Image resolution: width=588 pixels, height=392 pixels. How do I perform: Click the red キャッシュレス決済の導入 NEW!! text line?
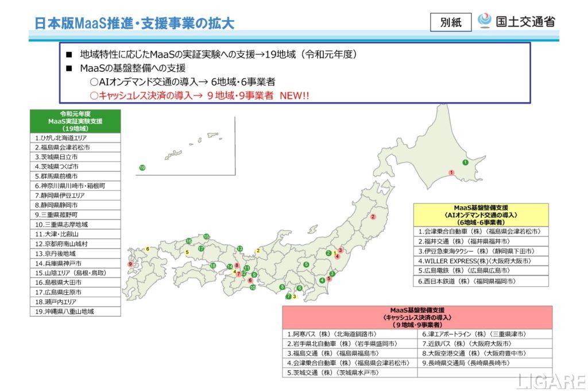coord(199,96)
